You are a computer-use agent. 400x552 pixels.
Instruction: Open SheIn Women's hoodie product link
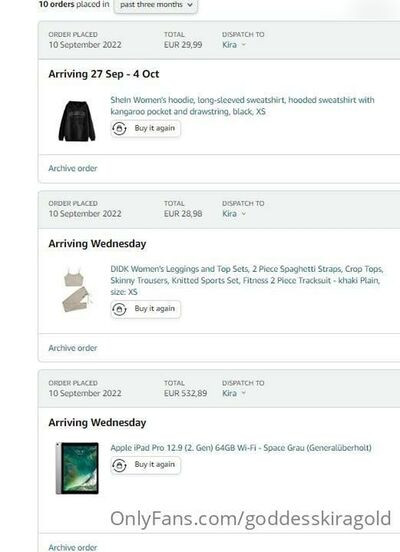coord(242,106)
